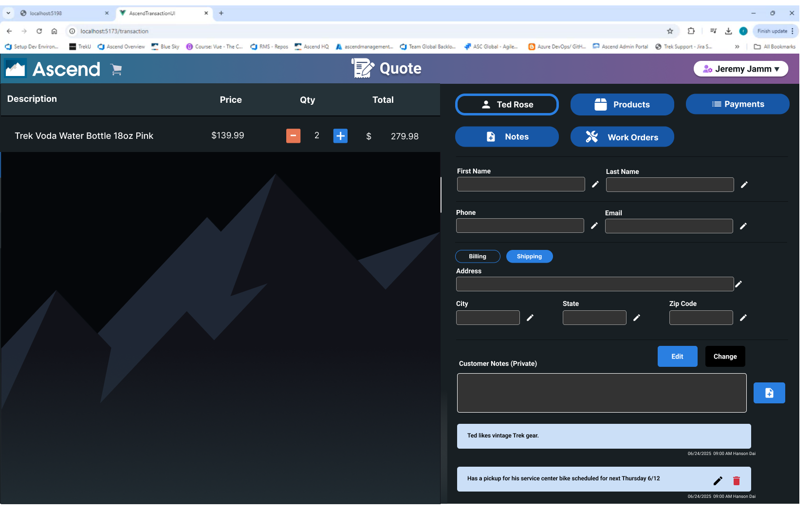812x512 pixels.
Task: Expand the hidden bookmarks with the chevron
Action: pyautogui.click(x=737, y=47)
